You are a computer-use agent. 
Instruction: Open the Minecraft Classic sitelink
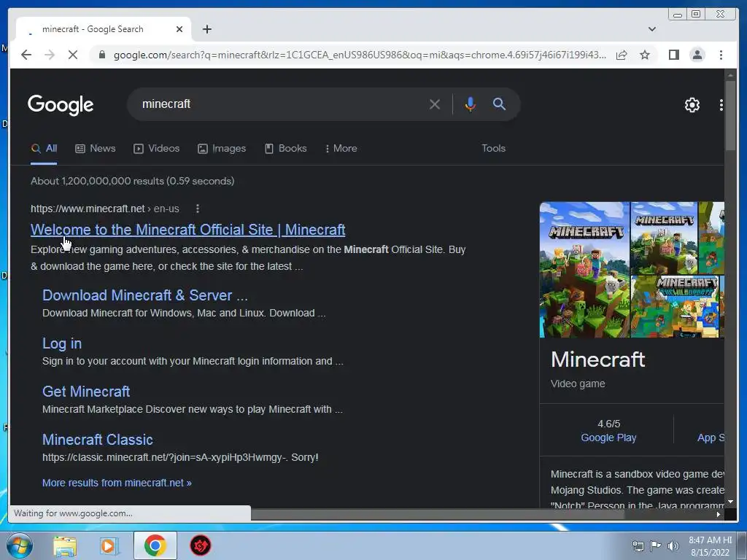click(x=98, y=440)
